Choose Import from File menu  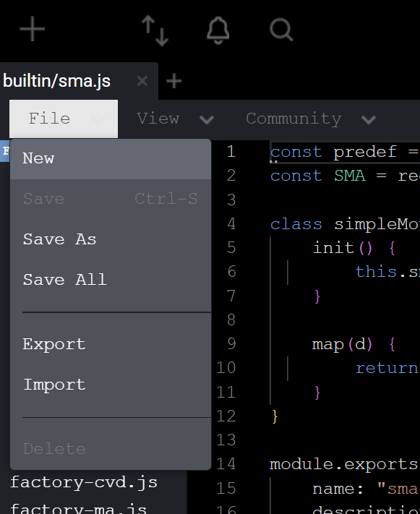111,385
